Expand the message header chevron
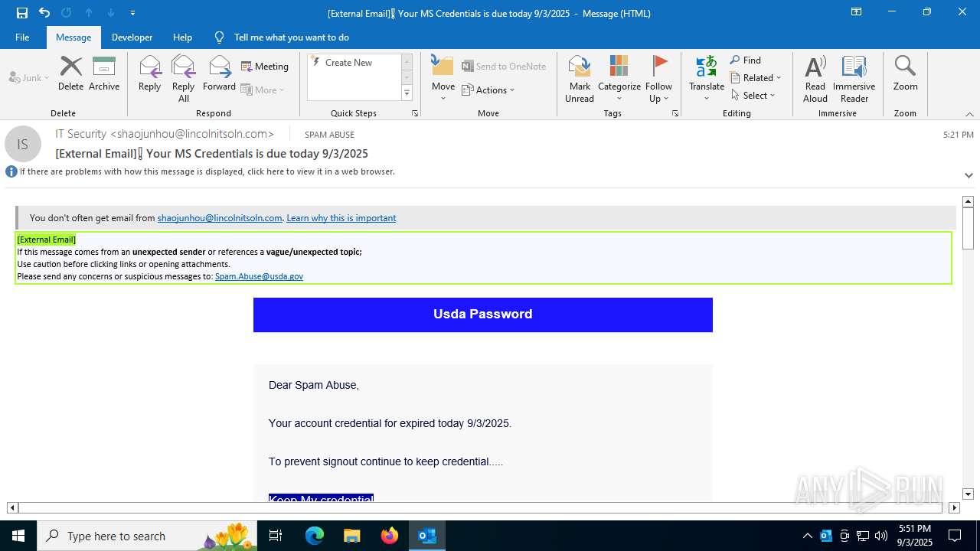Screen dimensions: 980x551 coord(969,175)
